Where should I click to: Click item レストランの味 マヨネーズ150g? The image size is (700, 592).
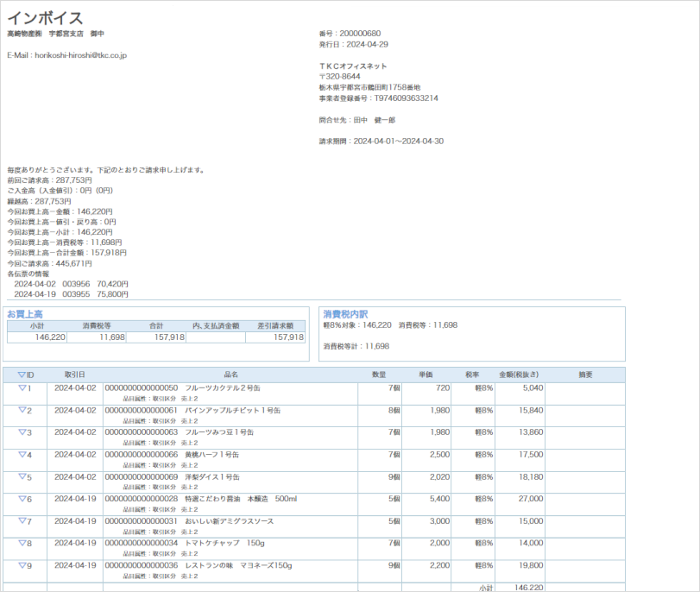(238, 565)
